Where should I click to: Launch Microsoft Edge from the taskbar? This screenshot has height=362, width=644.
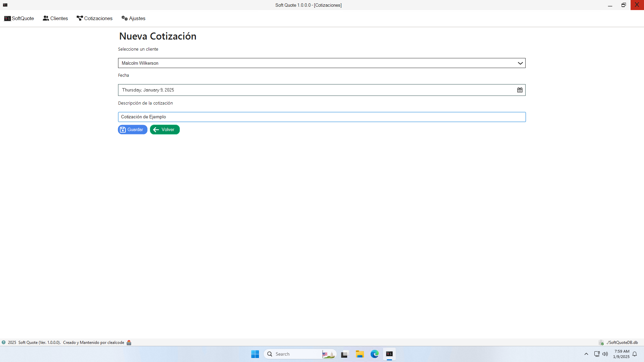pos(375,354)
